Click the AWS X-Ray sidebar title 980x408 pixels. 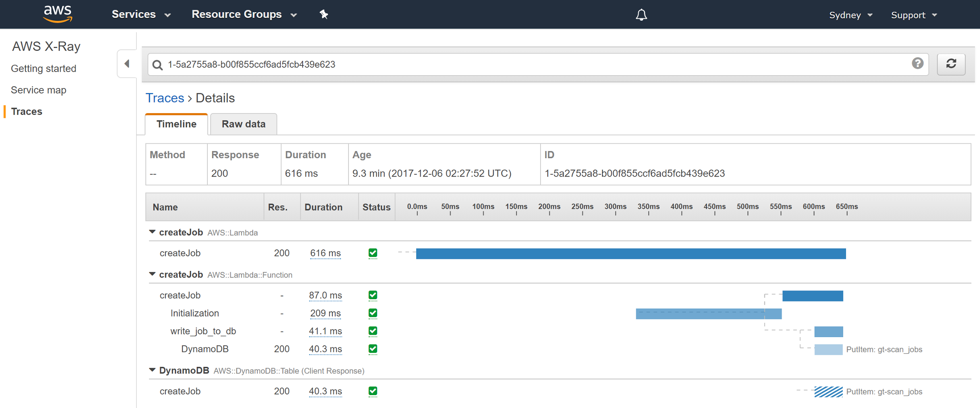point(46,46)
